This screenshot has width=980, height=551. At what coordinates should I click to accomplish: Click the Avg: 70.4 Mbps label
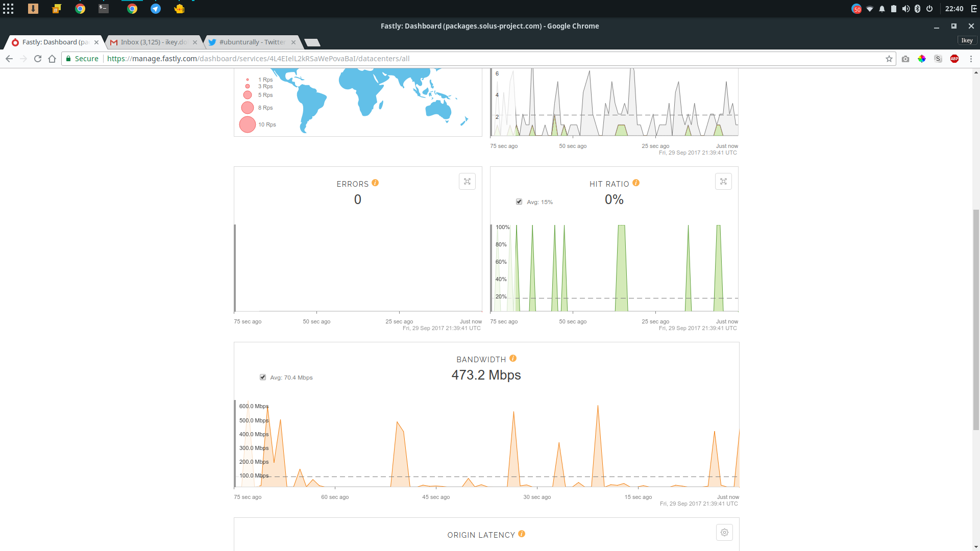[x=291, y=378]
